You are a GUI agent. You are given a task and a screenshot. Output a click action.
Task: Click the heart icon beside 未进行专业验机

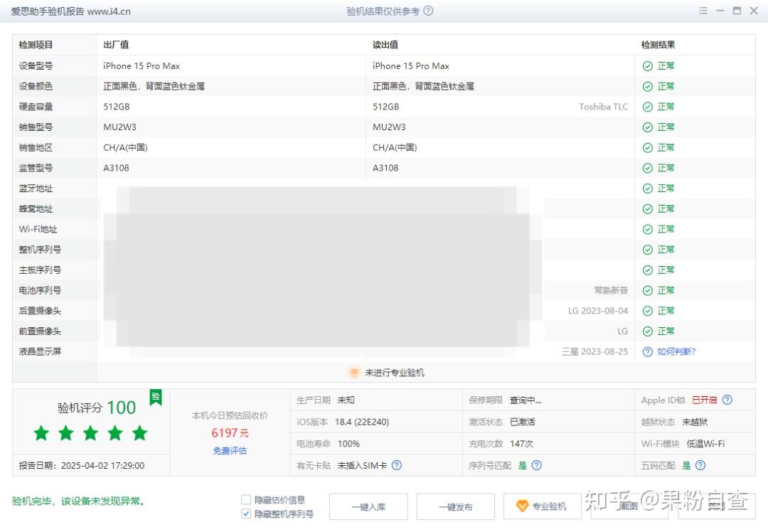tap(354, 372)
